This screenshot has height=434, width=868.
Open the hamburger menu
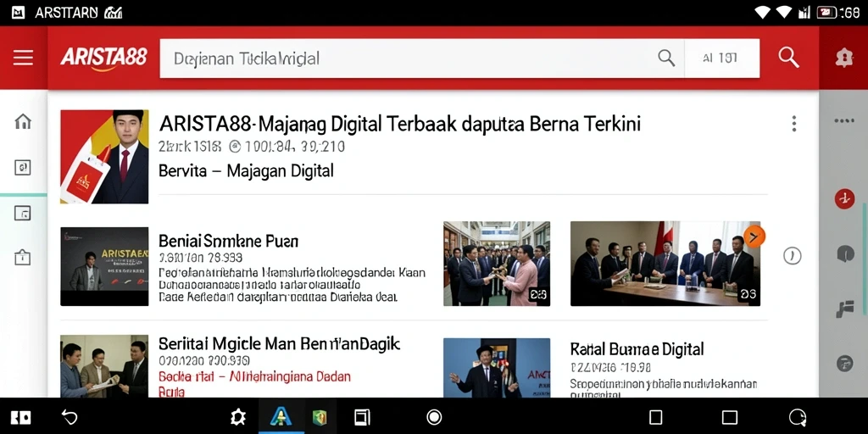(x=23, y=58)
